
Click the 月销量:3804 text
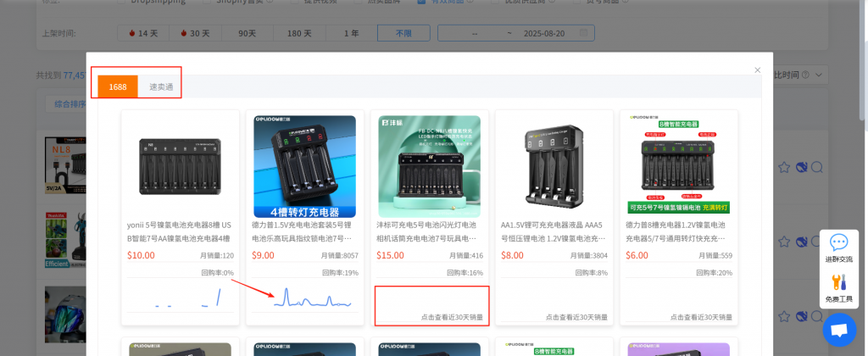589,256
